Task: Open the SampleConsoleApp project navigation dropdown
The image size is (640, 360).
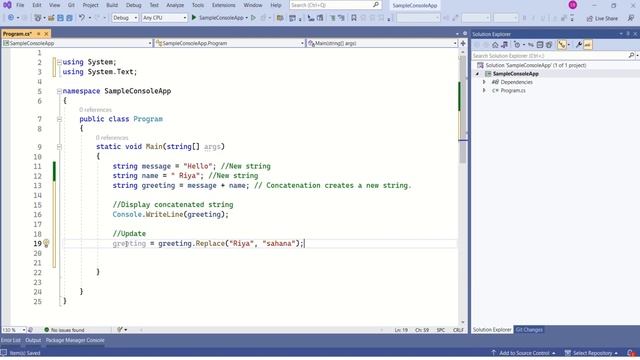Action: click(x=77, y=43)
